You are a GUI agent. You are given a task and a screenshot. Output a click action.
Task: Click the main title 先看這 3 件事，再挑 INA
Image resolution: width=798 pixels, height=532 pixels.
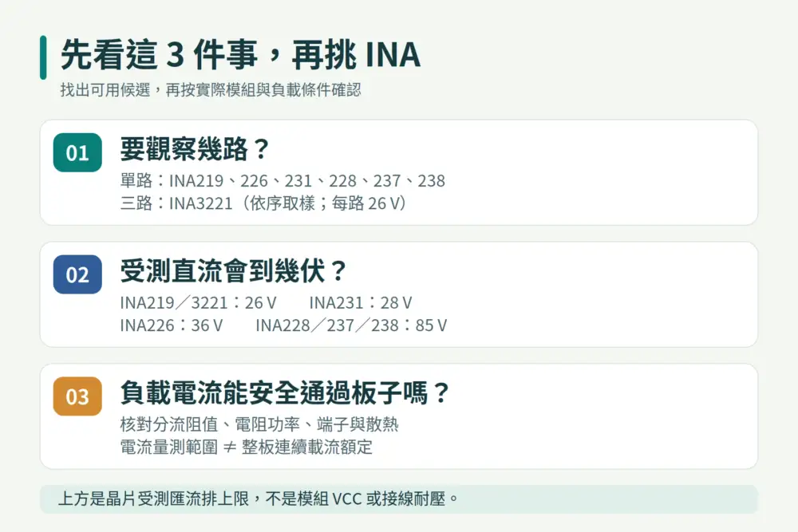click(241, 54)
